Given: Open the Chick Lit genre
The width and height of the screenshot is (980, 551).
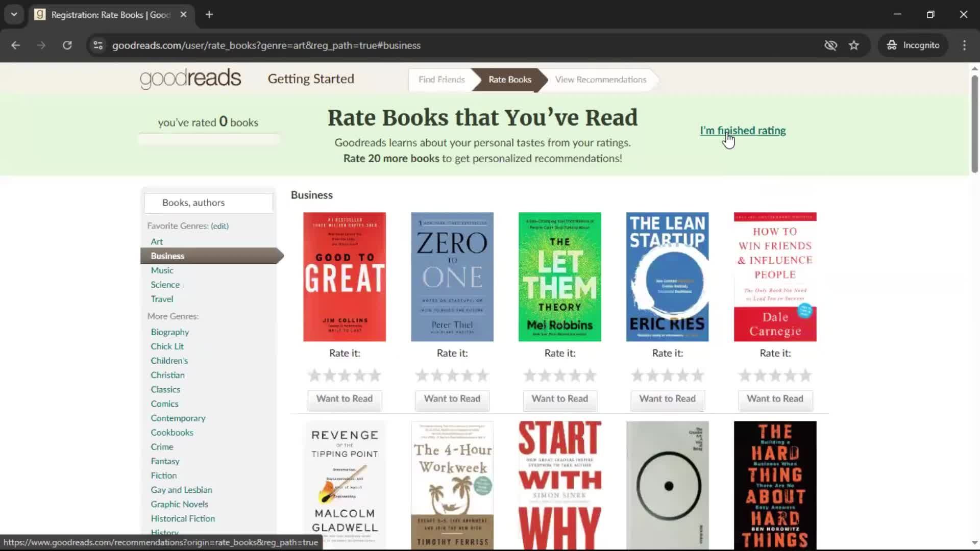Looking at the screenshot, I should pyautogui.click(x=167, y=346).
